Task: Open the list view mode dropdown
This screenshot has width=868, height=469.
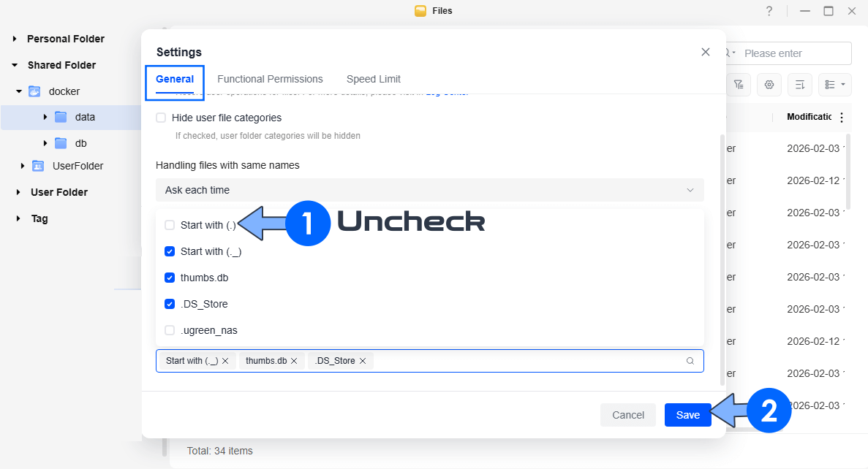Action: (835, 85)
